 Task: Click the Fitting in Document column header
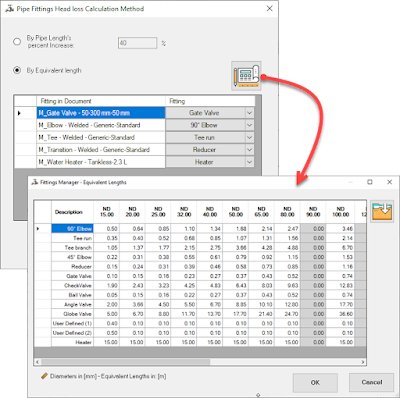(101, 101)
